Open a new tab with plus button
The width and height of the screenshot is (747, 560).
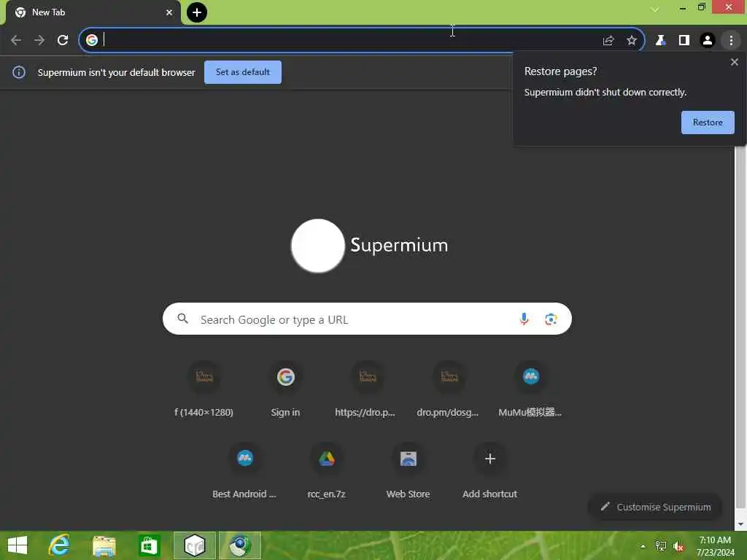[197, 12]
